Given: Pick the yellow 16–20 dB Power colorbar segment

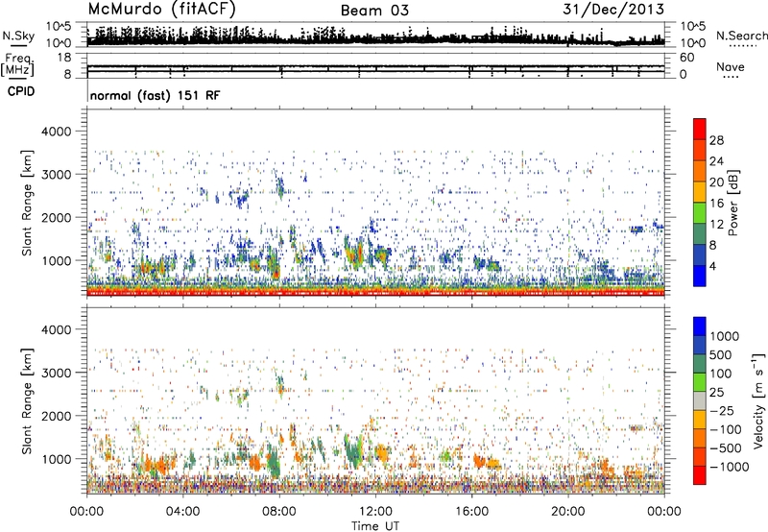Looking at the screenshot, I should tap(700, 192).
